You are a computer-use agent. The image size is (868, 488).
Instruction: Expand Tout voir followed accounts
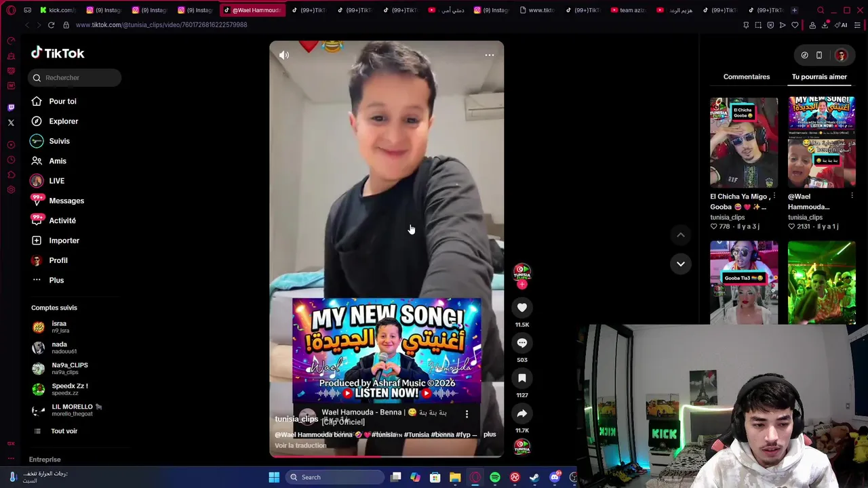(64, 431)
